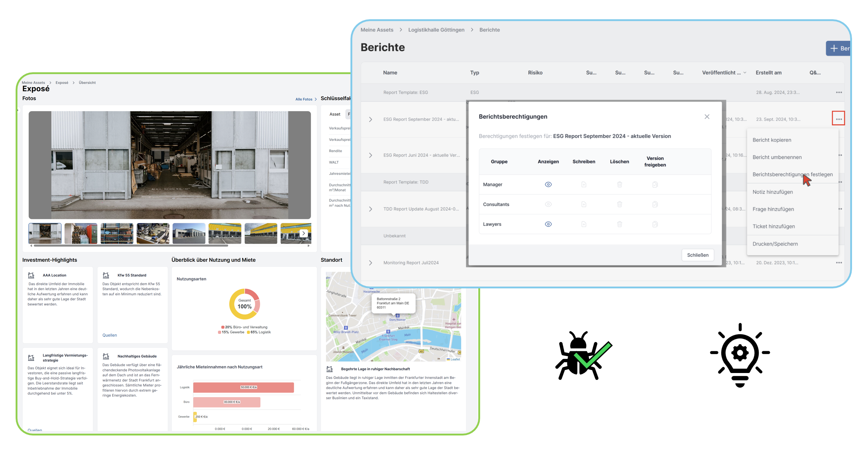Viewport: 868px width, 454px height.
Task: Click Typ column header
Action: pos(474,73)
